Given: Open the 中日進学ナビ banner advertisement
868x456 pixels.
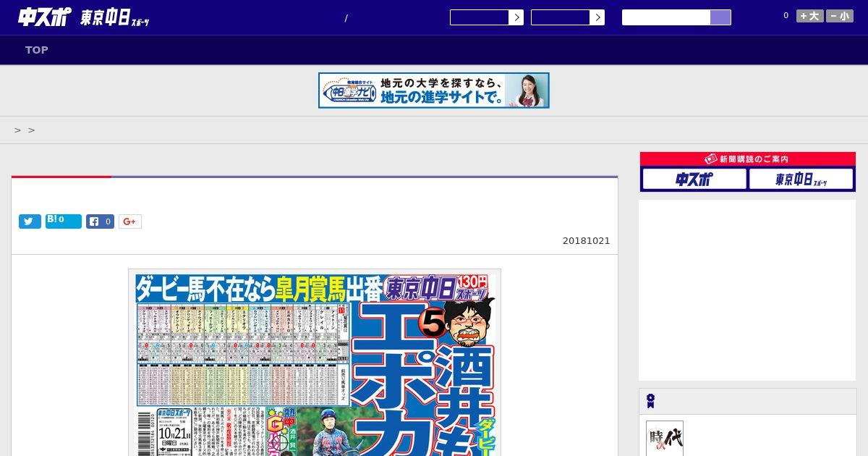Looking at the screenshot, I should coord(434,90).
